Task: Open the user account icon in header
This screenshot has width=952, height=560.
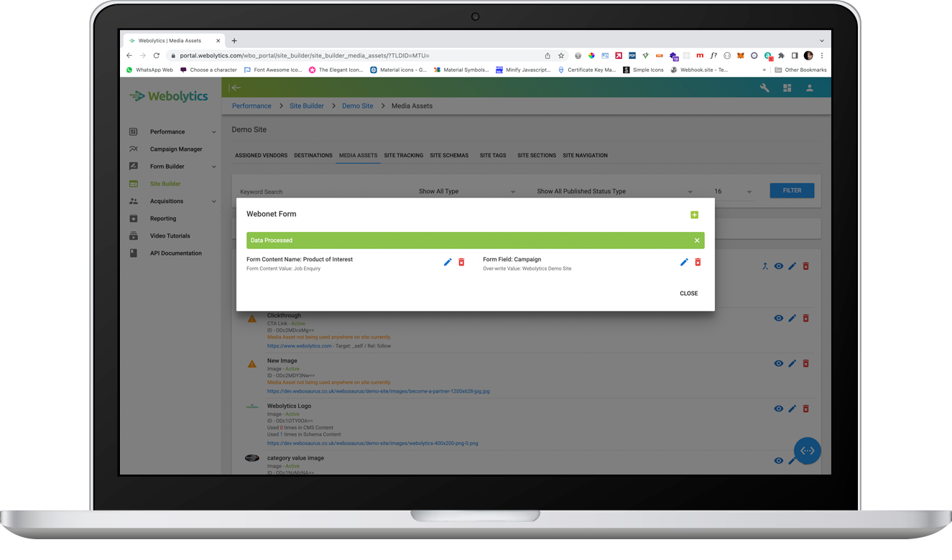Action: tap(809, 88)
